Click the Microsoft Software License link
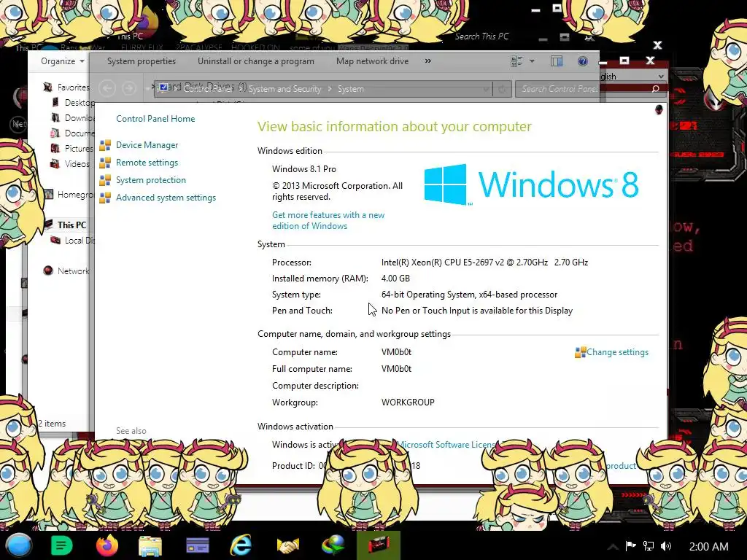The width and height of the screenshot is (747, 560). (x=446, y=444)
